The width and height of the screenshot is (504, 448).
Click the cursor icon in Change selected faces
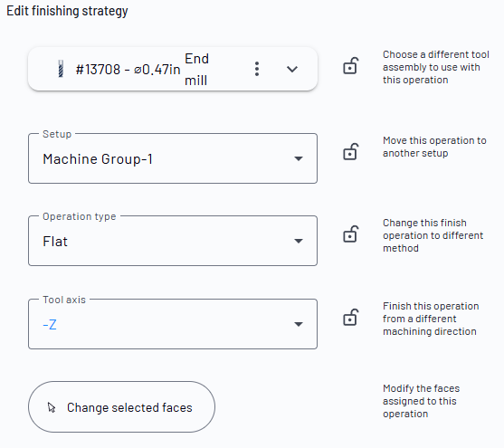(52, 407)
